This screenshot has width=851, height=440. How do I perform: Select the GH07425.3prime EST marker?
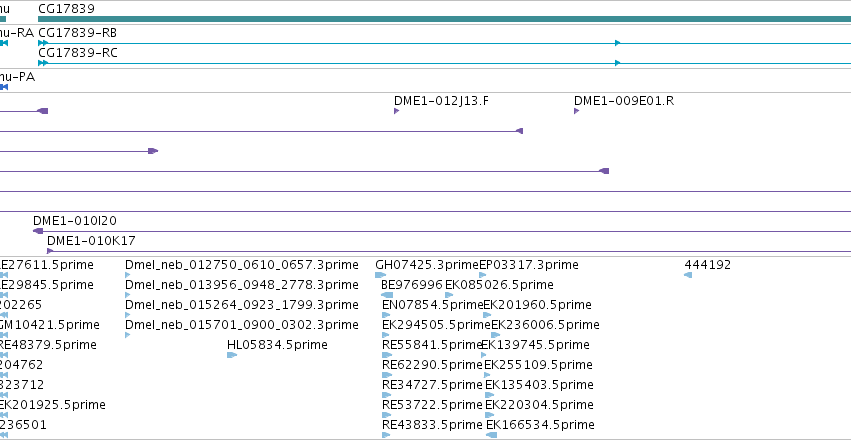click(380, 275)
